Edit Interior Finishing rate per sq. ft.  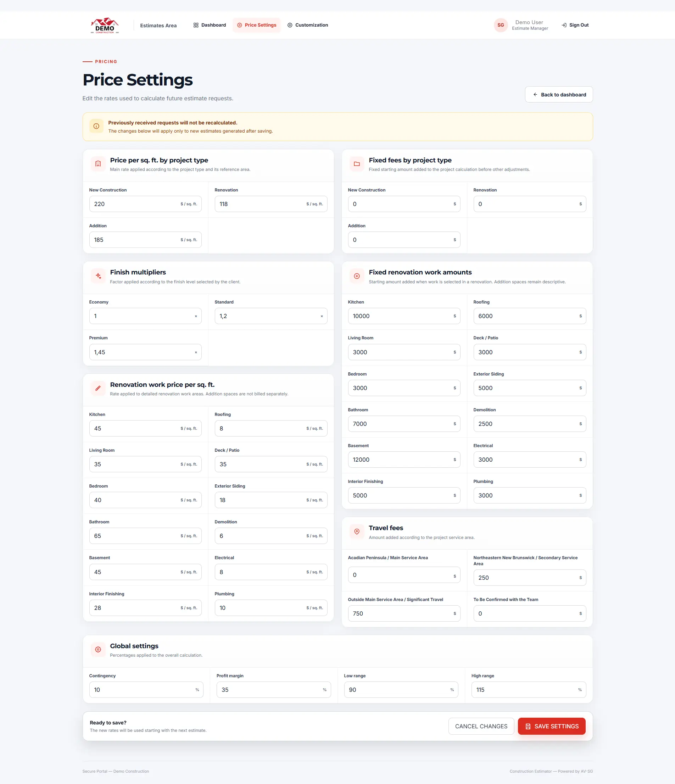[x=145, y=608]
